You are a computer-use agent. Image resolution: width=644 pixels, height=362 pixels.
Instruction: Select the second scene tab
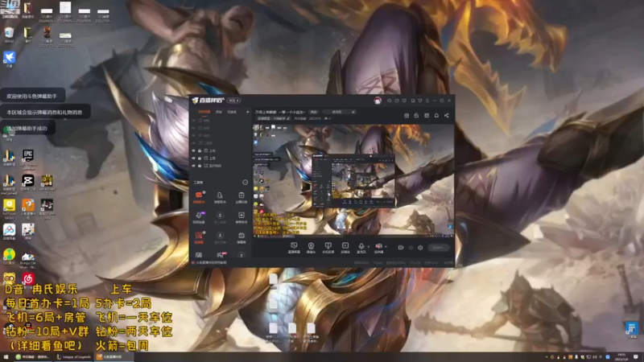click(219, 112)
